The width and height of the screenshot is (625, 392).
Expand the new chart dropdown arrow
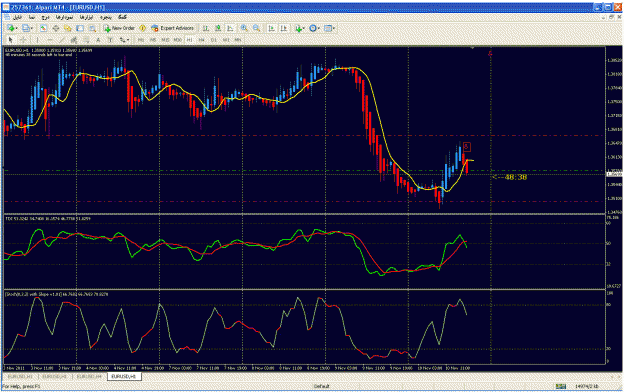(16, 28)
